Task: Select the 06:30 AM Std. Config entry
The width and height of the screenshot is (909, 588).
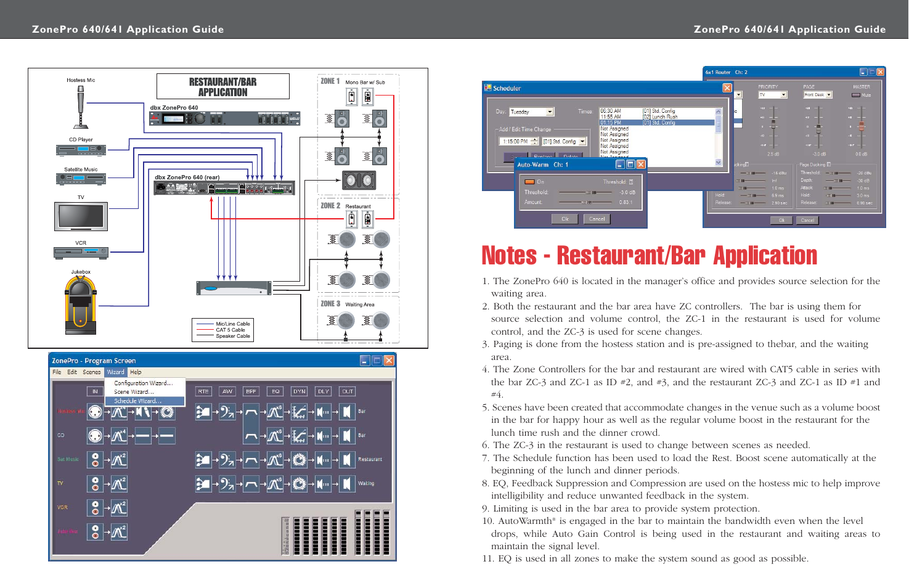Action: point(657,112)
